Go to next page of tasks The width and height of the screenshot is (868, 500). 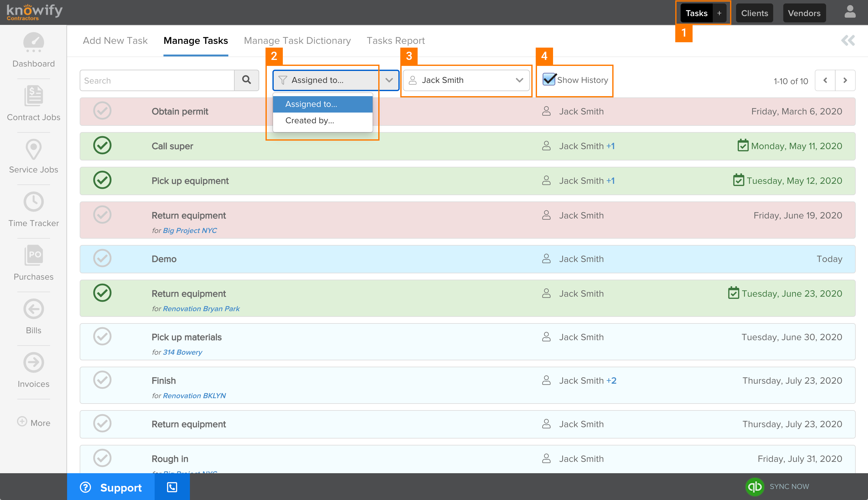click(x=845, y=80)
